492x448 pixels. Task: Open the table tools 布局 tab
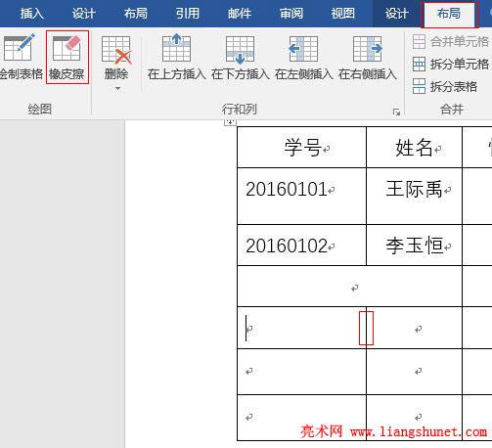point(449,14)
